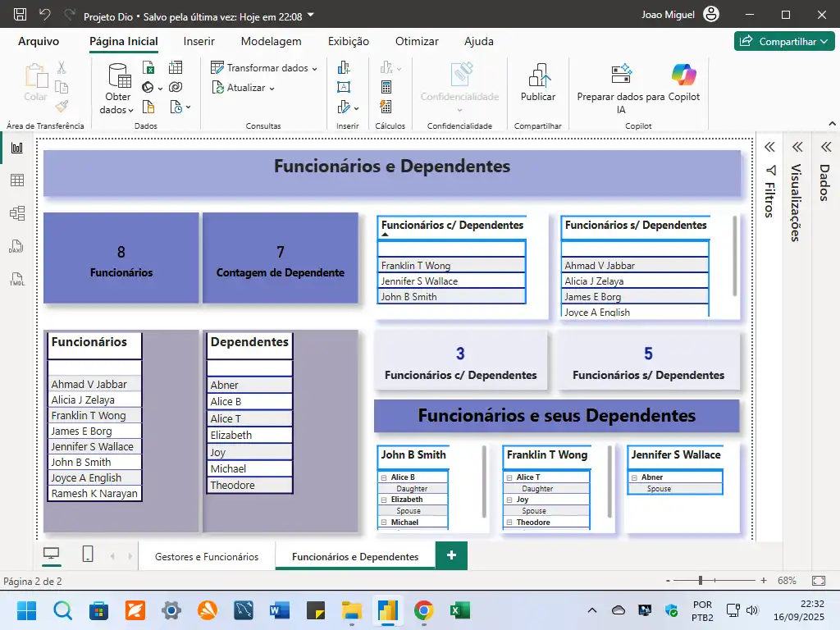Open Windows Start menu
840x630 pixels.
[26, 610]
